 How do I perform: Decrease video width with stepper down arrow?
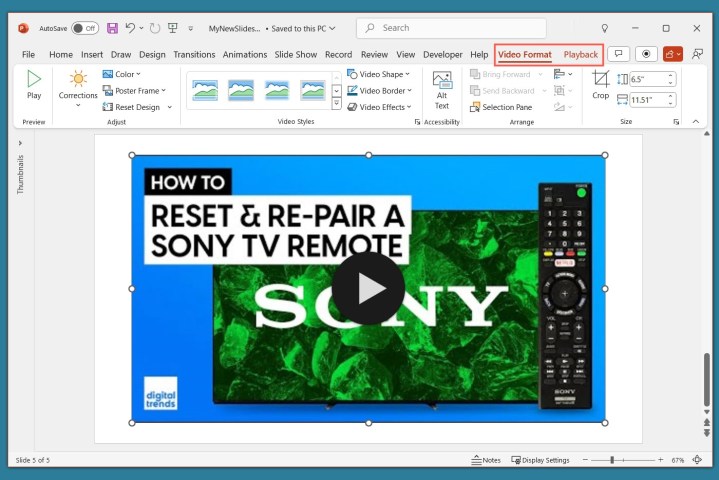point(671,103)
